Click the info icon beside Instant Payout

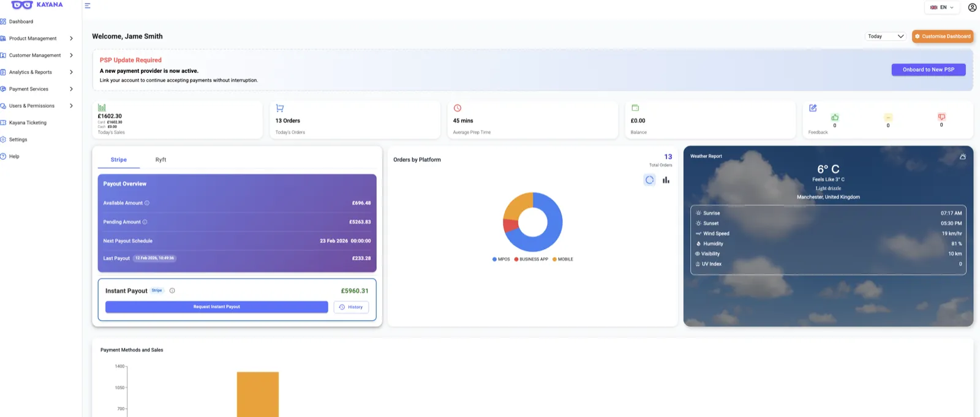tap(172, 291)
